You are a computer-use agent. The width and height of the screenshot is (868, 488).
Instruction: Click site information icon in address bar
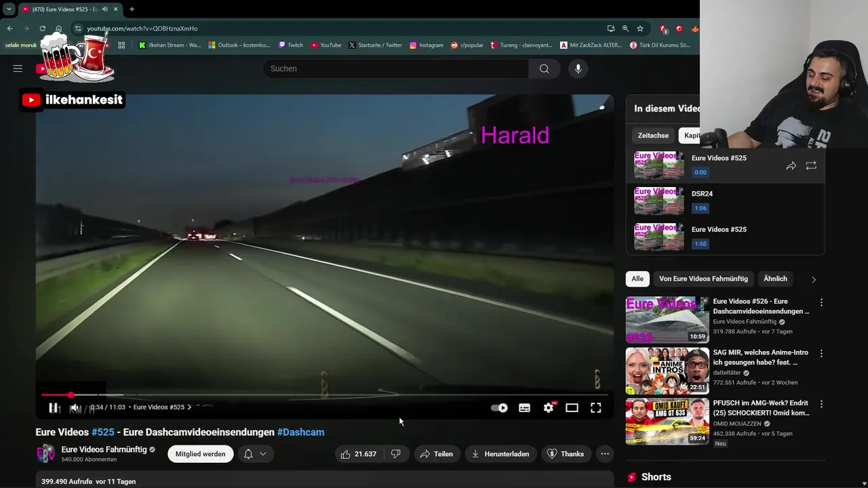coord(78,28)
